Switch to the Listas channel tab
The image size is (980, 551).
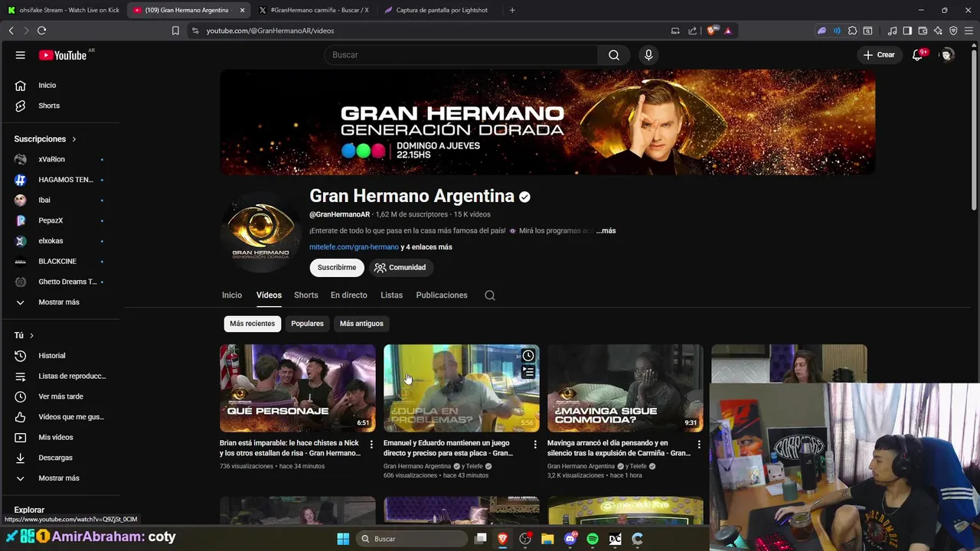point(391,295)
